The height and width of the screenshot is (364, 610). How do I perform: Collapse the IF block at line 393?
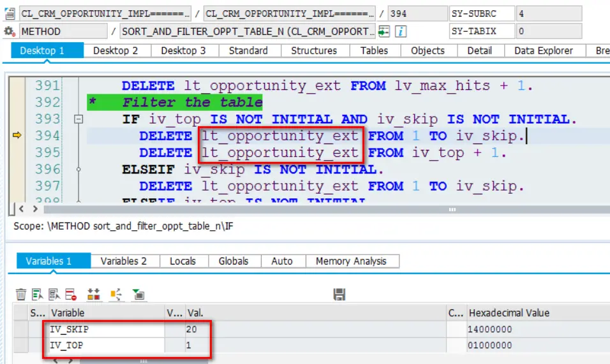coord(78,119)
